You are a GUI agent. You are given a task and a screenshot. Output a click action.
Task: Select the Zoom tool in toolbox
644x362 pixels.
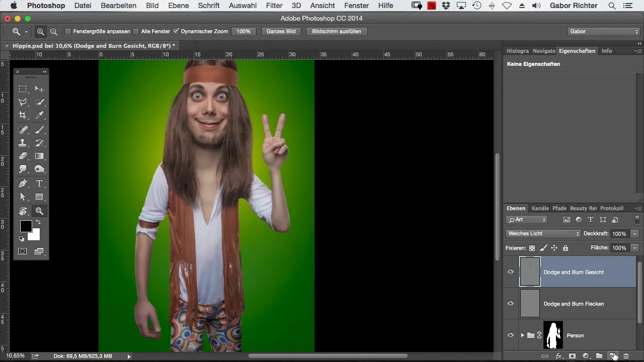pos(39,211)
